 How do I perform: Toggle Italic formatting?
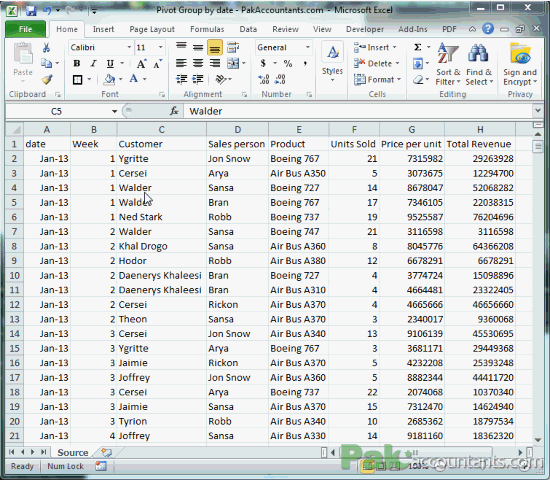93,64
